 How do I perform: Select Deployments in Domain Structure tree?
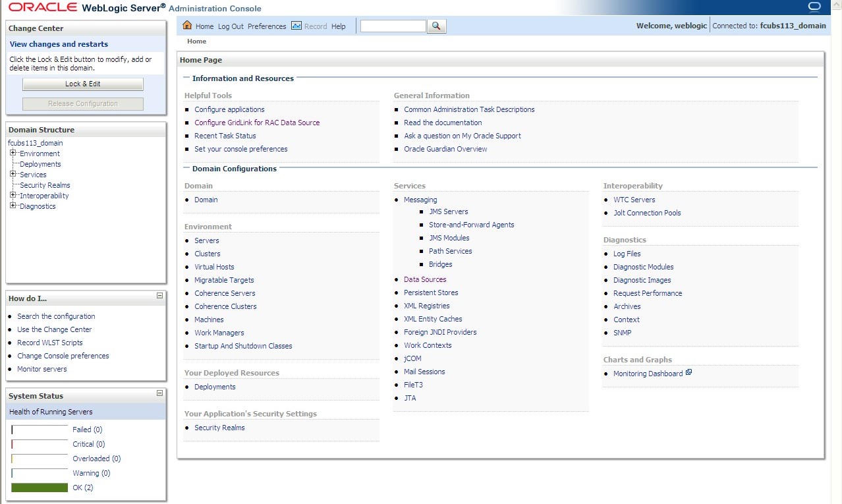pos(40,164)
